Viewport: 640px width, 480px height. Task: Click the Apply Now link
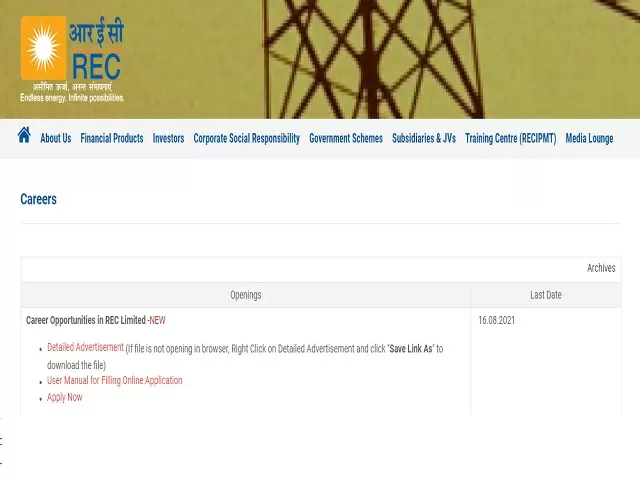click(64, 397)
